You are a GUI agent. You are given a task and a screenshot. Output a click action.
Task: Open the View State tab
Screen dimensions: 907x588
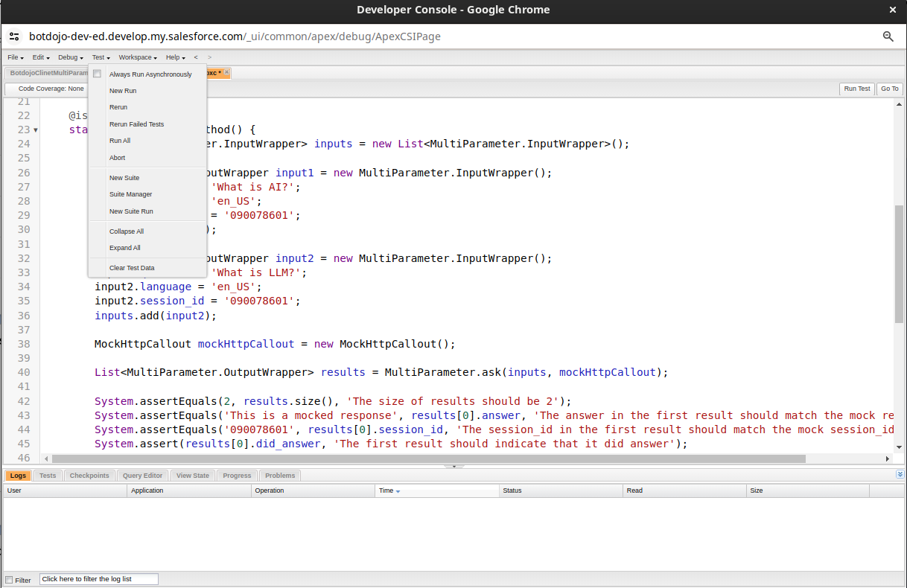click(x=193, y=476)
